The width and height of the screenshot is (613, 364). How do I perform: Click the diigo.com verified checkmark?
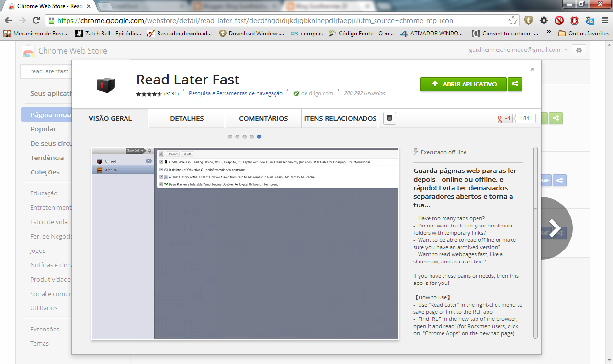(x=296, y=94)
